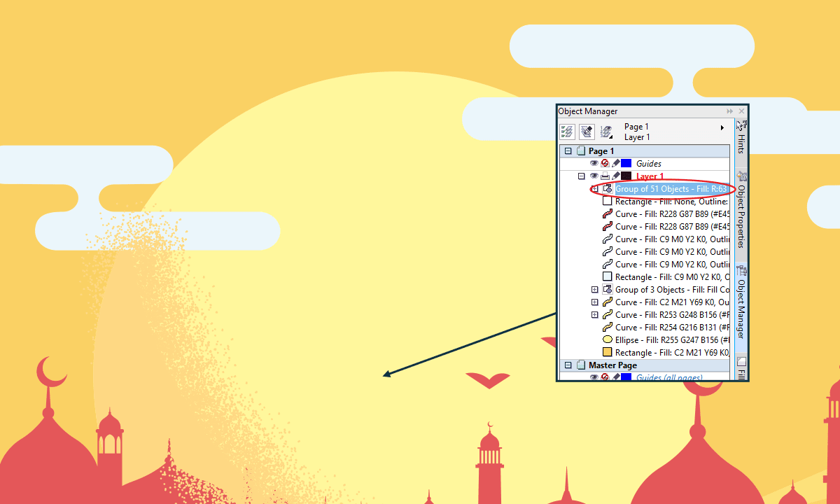Toggle Edit Across Layers icon
840x504 pixels.
(587, 132)
